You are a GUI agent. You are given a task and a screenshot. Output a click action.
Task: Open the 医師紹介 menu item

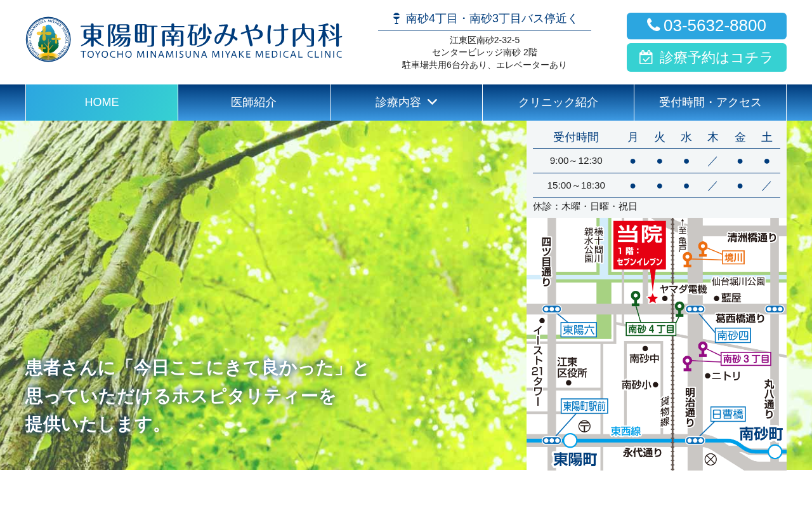click(254, 102)
